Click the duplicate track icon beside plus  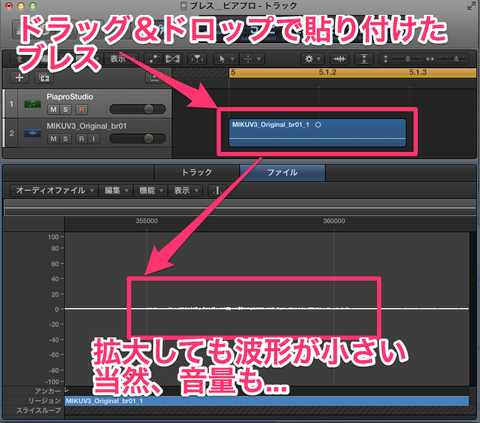click(44, 78)
